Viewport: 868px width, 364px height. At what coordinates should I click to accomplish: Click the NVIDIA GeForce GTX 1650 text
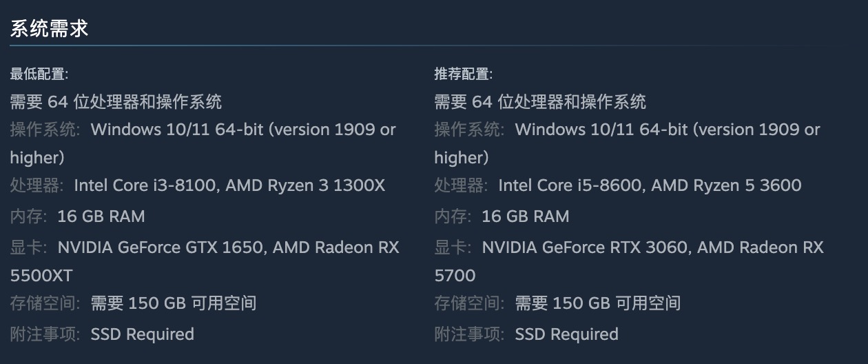click(161, 247)
